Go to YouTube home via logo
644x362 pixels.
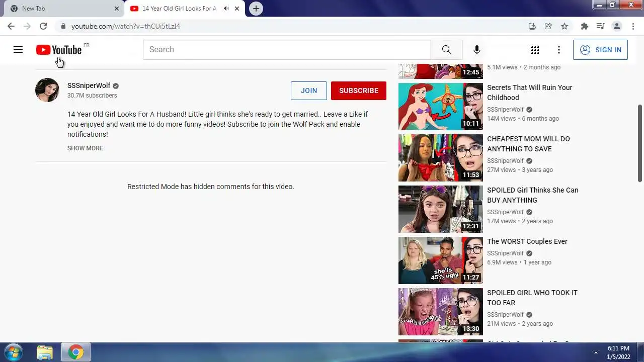[59, 50]
